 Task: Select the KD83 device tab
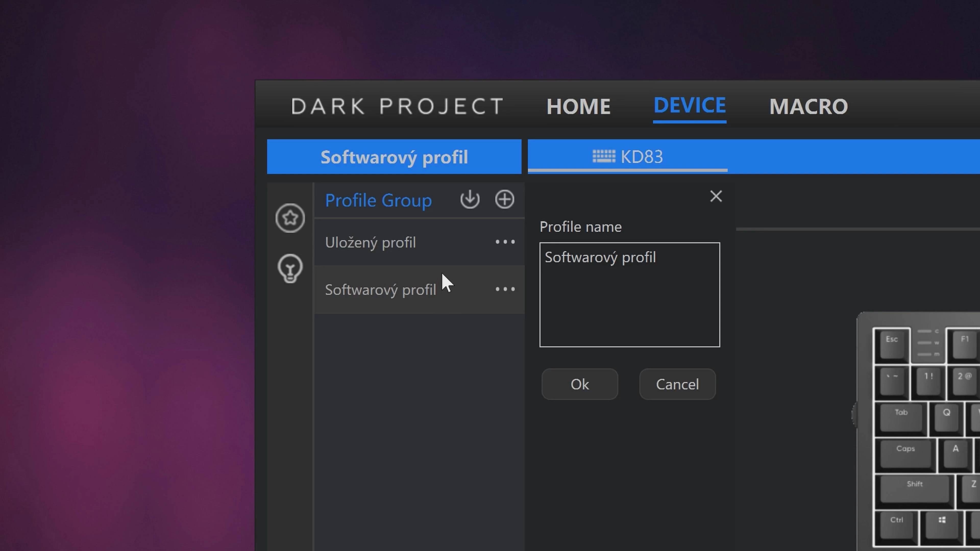627,157
